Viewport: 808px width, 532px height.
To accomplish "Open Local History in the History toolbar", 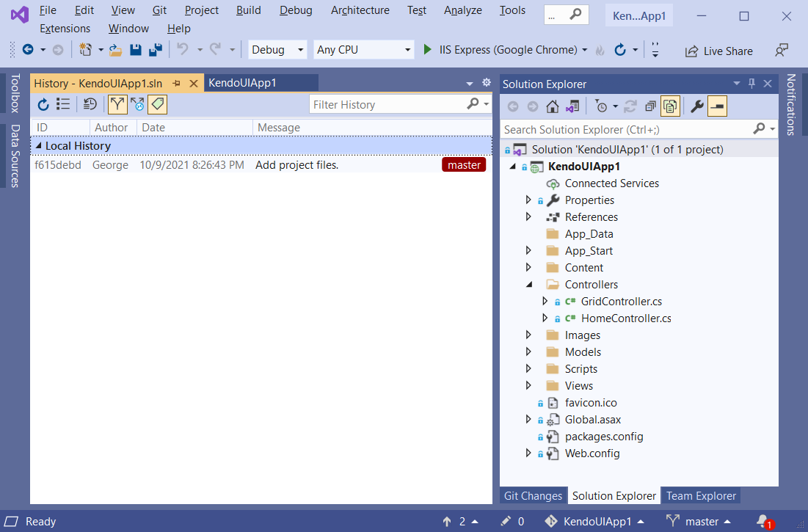I will [89, 104].
